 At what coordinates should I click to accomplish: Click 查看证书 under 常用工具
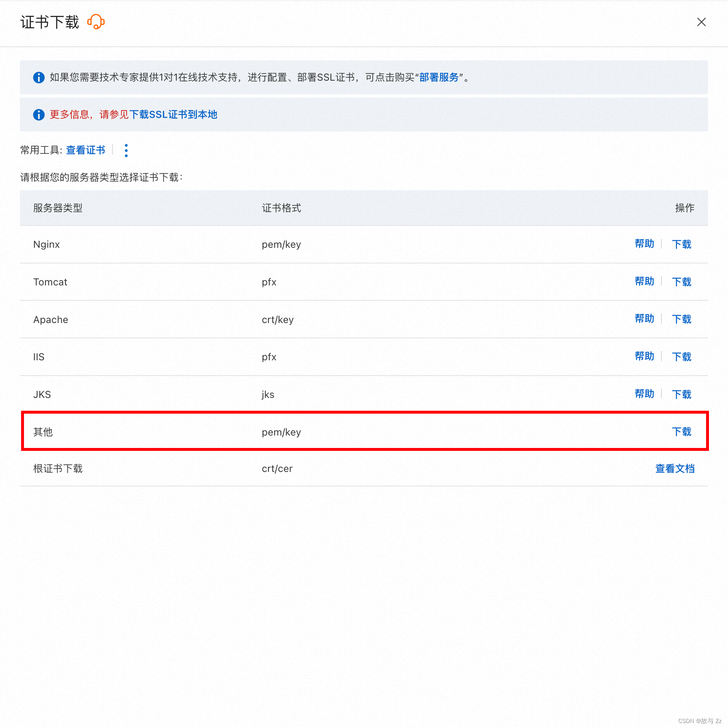tap(85, 150)
